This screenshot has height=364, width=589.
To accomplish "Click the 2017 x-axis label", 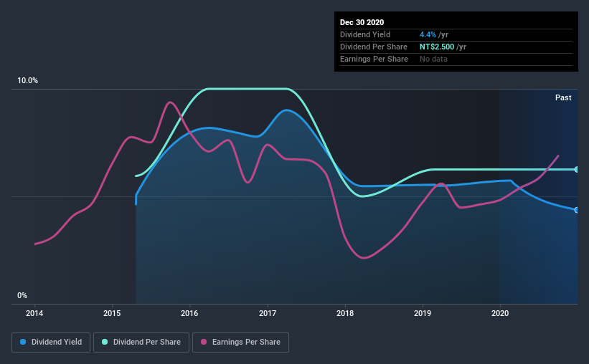I will pos(268,313).
